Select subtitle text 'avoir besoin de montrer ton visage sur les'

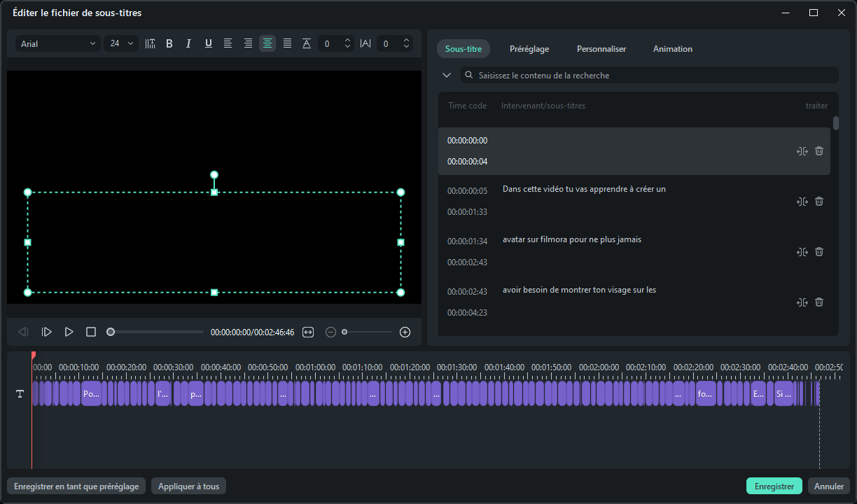pyautogui.click(x=579, y=290)
